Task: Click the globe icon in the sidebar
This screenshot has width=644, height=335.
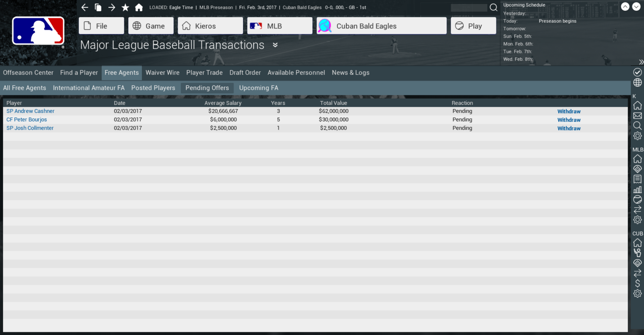Action: tap(637, 82)
